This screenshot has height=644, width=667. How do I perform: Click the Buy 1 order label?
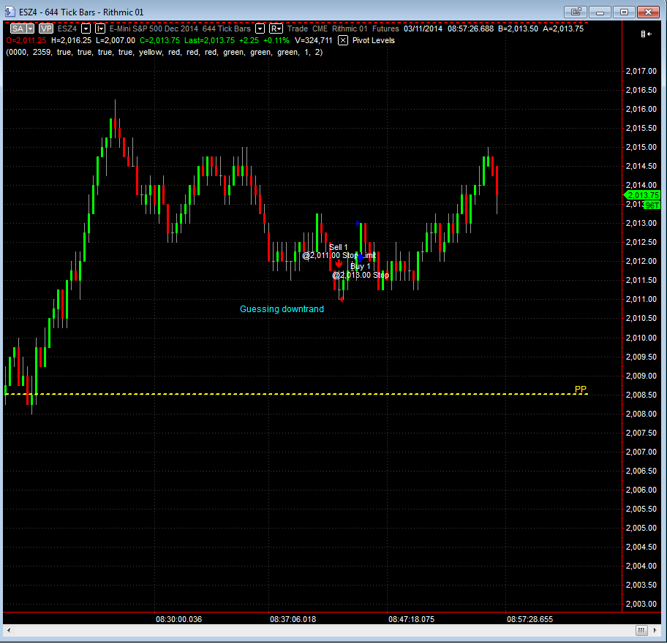(361, 267)
